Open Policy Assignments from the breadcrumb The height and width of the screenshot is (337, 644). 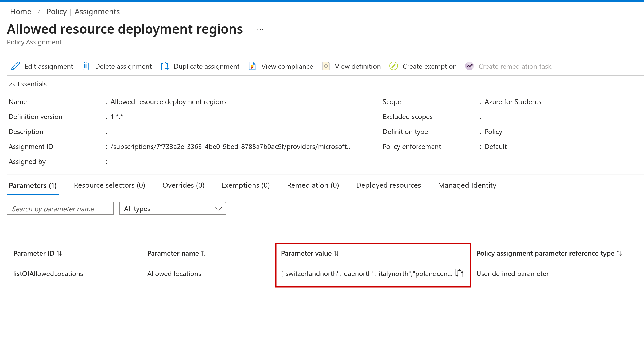83,12
